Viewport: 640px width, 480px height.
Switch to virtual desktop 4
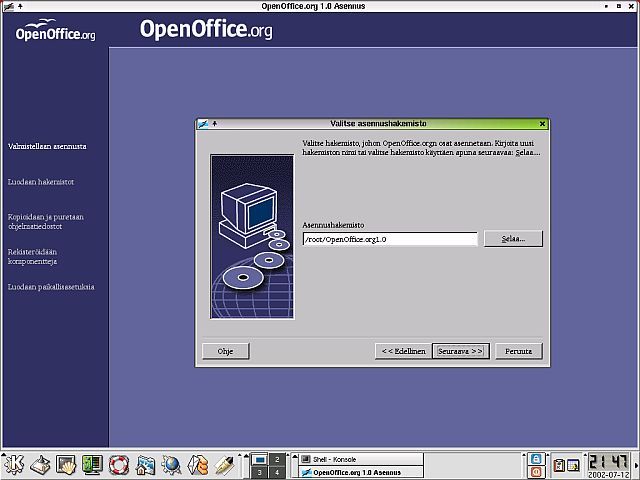click(277, 472)
